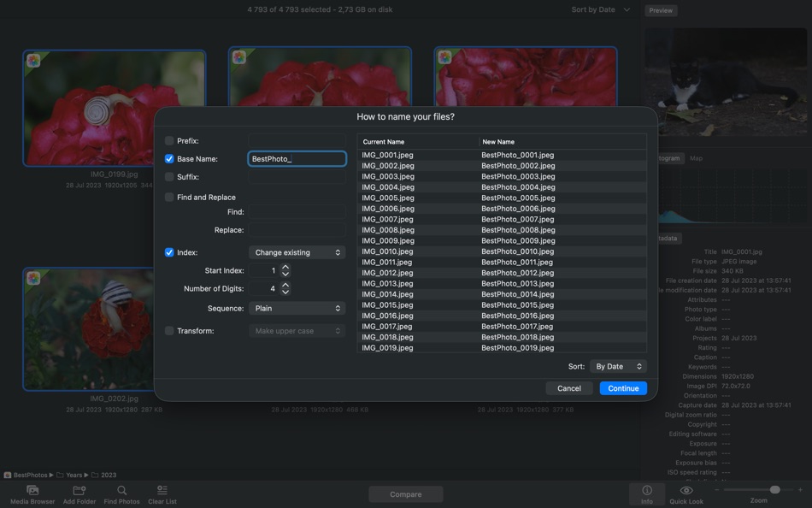The height and width of the screenshot is (508, 812).
Task: Click Continue to rename files
Action: pos(622,387)
